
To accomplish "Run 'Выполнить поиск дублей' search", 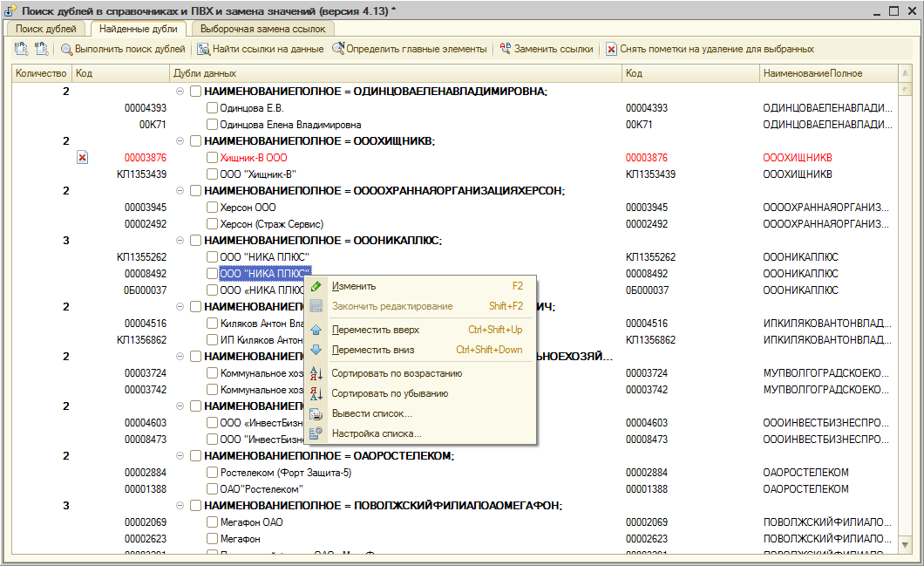I will click(123, 49).
